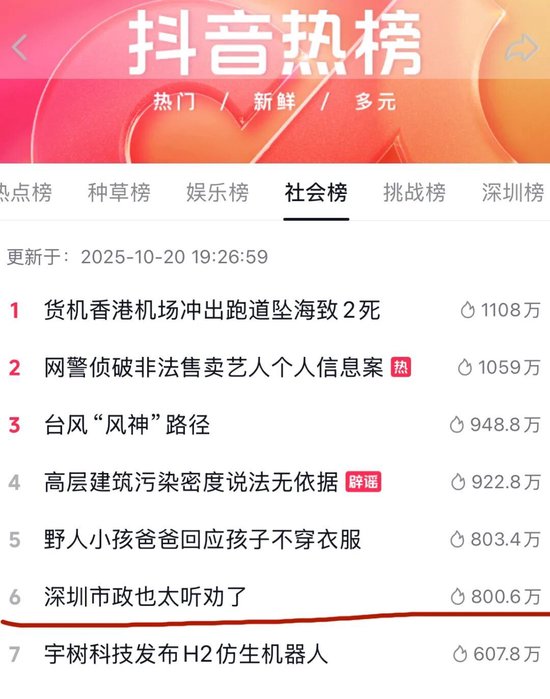
Task: Tap the 辟谣 badge on item 4
Action: 363,482
